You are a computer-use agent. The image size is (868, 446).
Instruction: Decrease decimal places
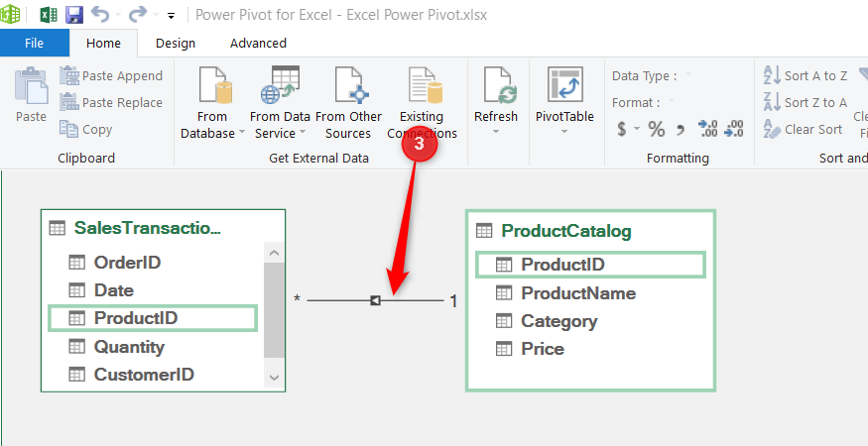(734, 129)
